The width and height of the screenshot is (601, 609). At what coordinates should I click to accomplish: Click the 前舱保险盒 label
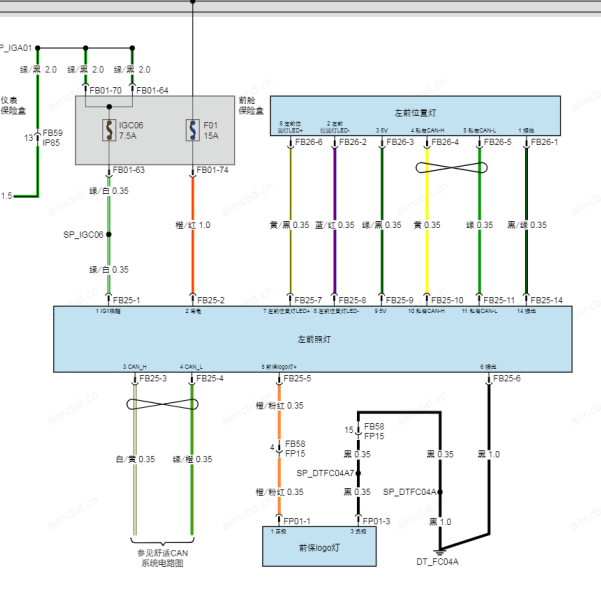click(251, 106)
